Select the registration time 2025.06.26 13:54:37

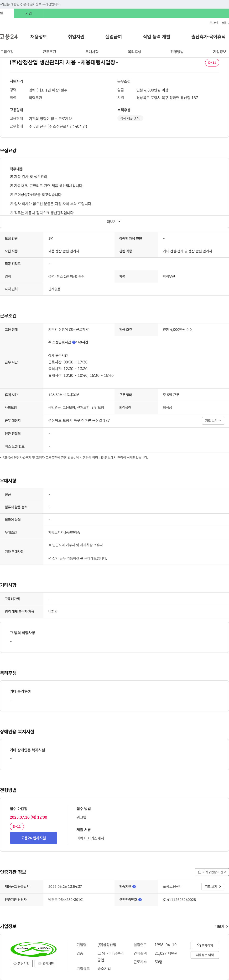pyautogui.click(x=65, y=886)
